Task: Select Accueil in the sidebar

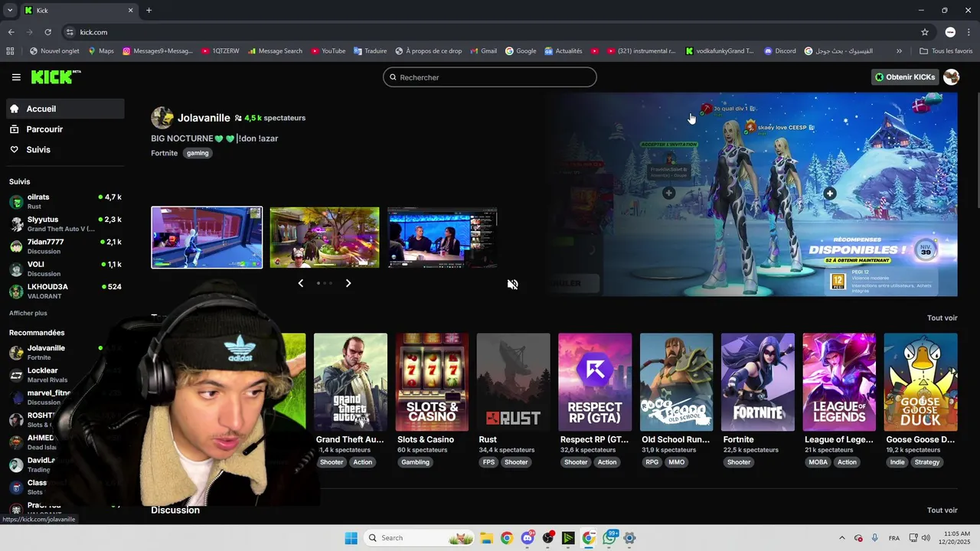Action: (65, 109)
